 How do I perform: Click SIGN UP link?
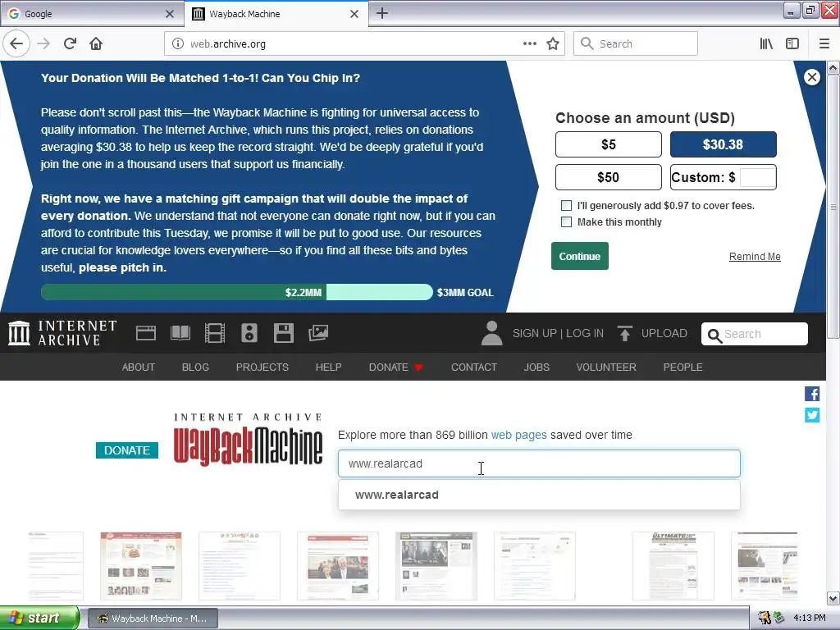pyautogui.click(x=534, y=333)
